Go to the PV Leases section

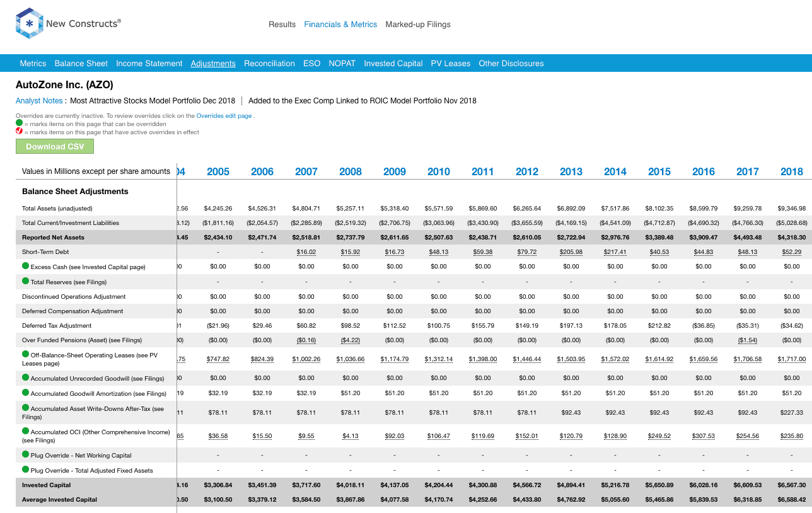[x=451, y=64]
